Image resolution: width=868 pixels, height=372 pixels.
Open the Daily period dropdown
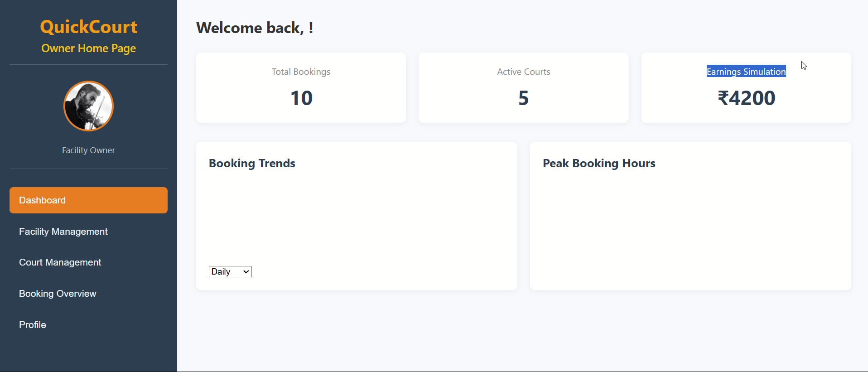pos(230,271)
